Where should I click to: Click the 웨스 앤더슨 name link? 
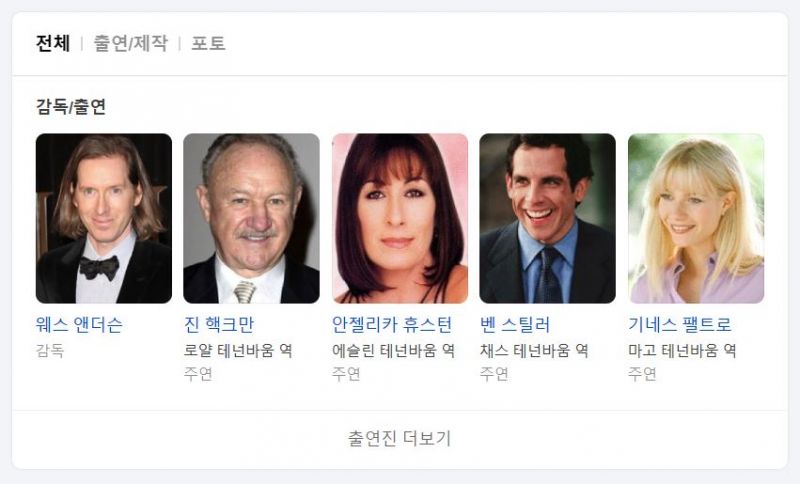pyautogui.click(x=79, y=324)
